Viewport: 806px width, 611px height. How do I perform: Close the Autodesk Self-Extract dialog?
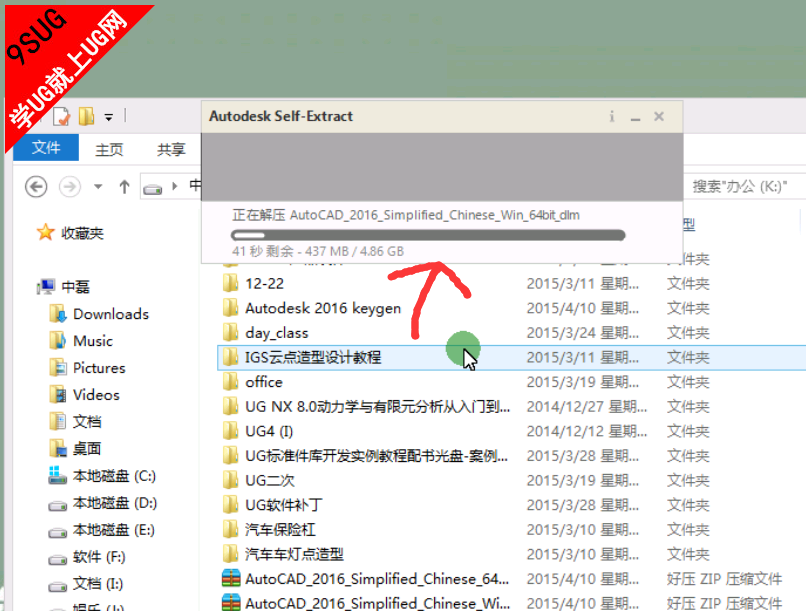click(x=659, y=117)
